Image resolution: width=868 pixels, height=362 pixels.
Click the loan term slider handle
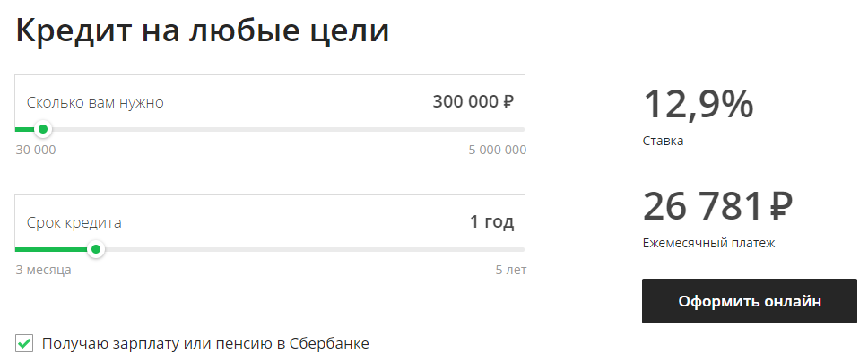tap(96, 249)
